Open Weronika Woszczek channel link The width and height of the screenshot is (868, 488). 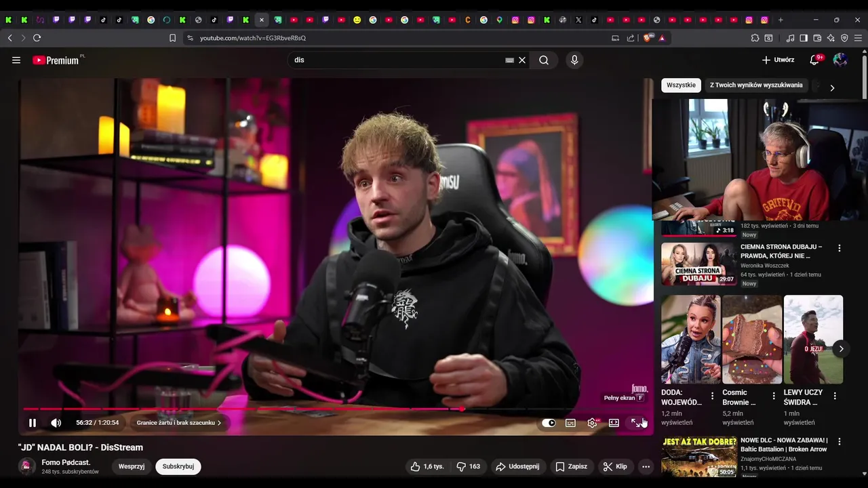point(765,266)
